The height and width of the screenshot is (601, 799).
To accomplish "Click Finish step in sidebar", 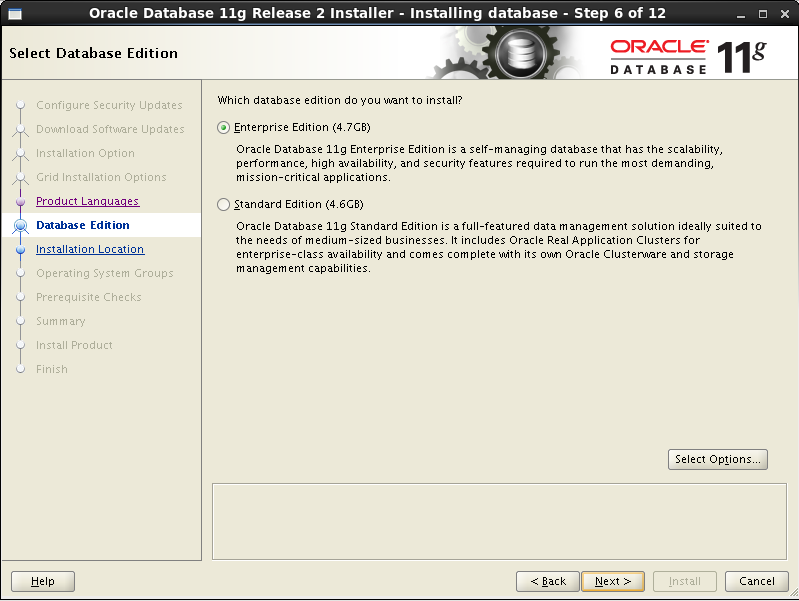I will pos(51,369).
